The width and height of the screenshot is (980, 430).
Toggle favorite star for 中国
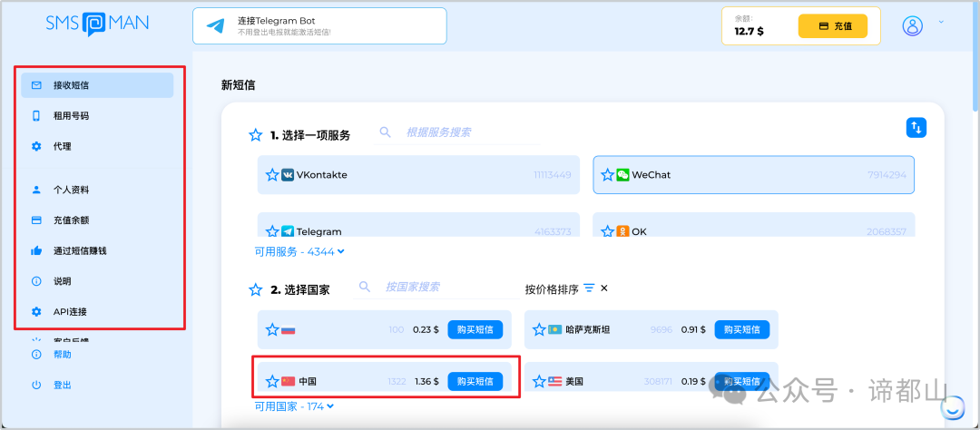click(271, 382)
